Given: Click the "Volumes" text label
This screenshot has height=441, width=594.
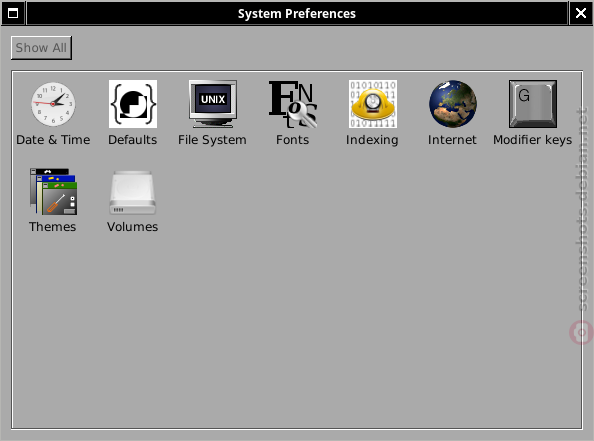Looking at the screenshot, I should (132, 227).
